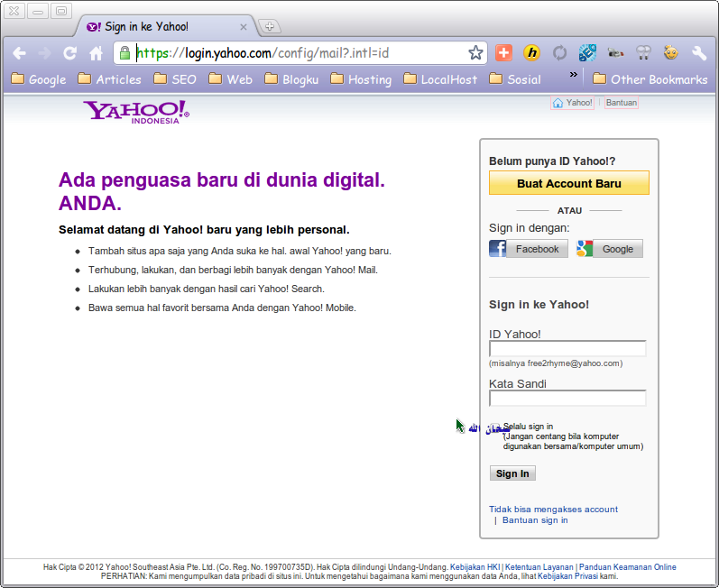The image size is (719, 588).
Task: Open the Google bookmarks folder
Action: (39, 79)
